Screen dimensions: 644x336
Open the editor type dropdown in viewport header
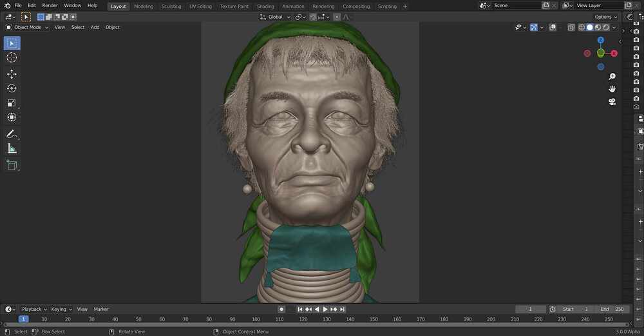coord(10,17)
